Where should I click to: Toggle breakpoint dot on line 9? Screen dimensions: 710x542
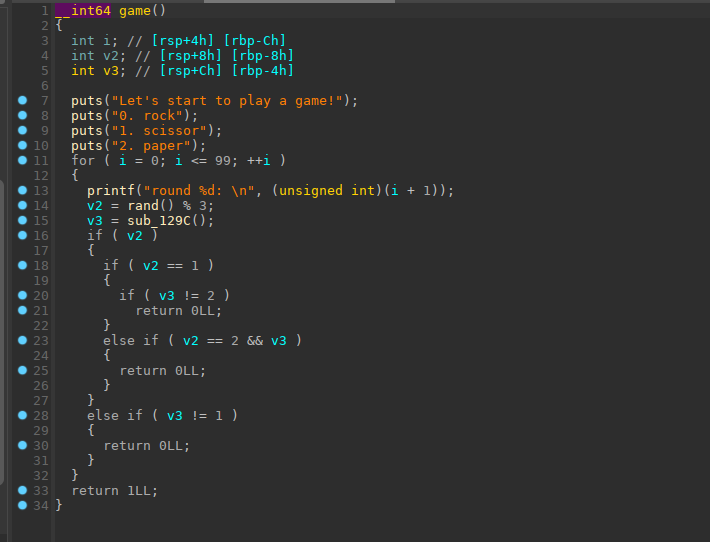click(22, 130)
